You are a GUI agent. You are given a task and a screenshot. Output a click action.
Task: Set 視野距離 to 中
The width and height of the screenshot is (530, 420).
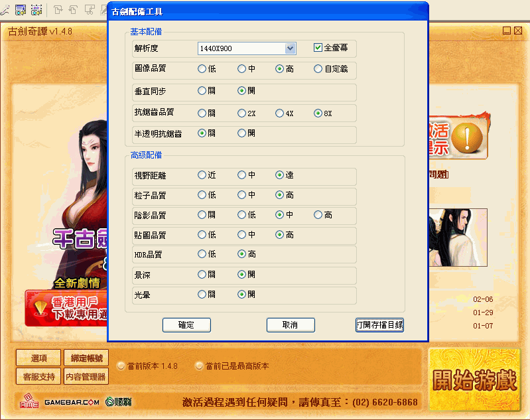(x=241, y=175)
